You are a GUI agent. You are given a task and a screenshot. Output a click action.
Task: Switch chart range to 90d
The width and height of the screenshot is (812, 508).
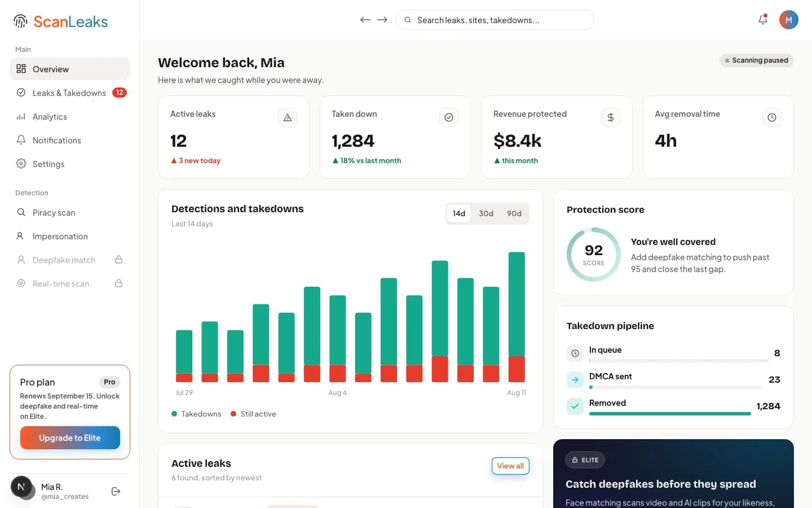(x=514, y=213)
